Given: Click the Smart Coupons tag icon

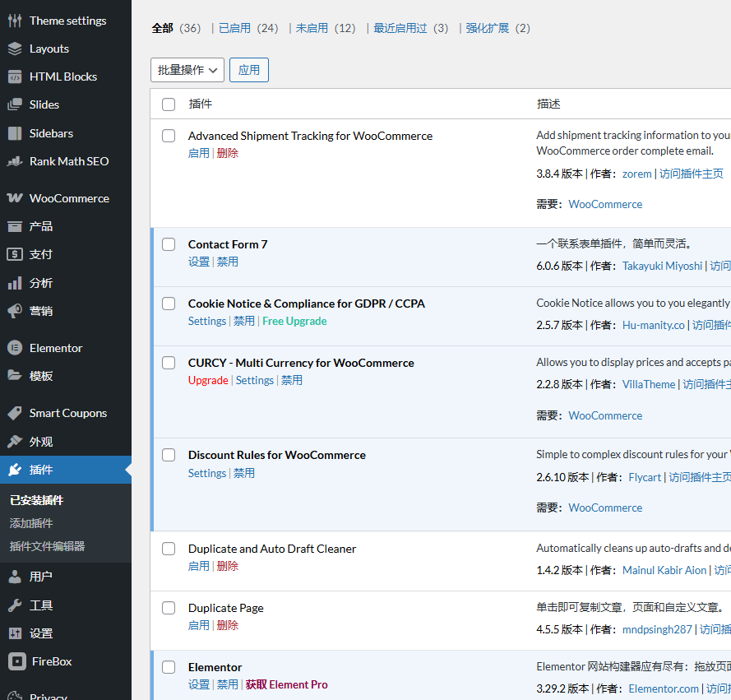Looking at the screenshot, I should click(15, 413).
